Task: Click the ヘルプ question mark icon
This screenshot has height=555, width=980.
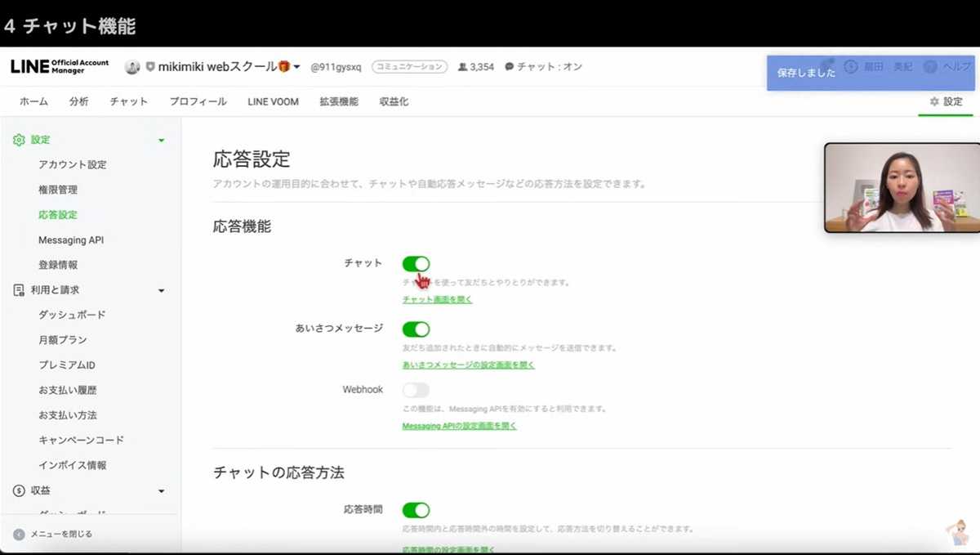Action: click(x=930, y=67)
